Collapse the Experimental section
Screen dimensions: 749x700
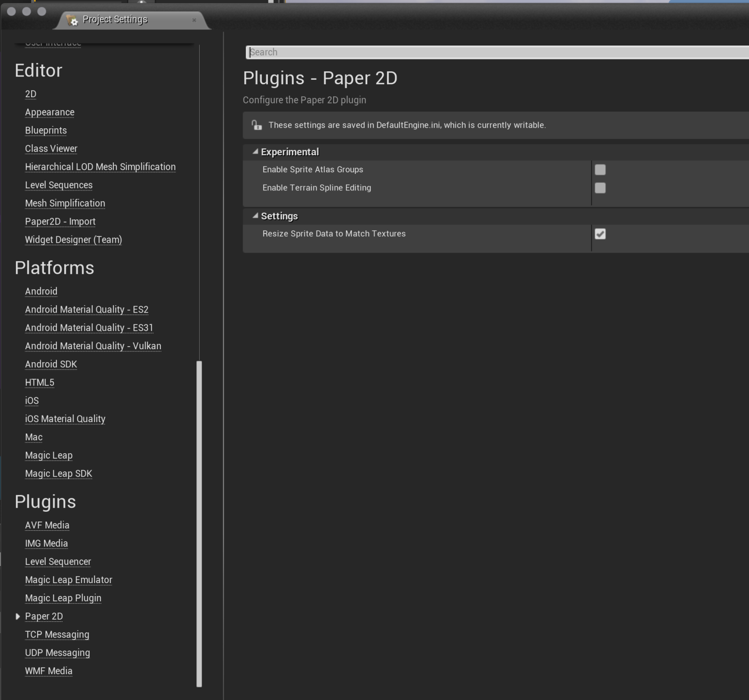[255, 152]
